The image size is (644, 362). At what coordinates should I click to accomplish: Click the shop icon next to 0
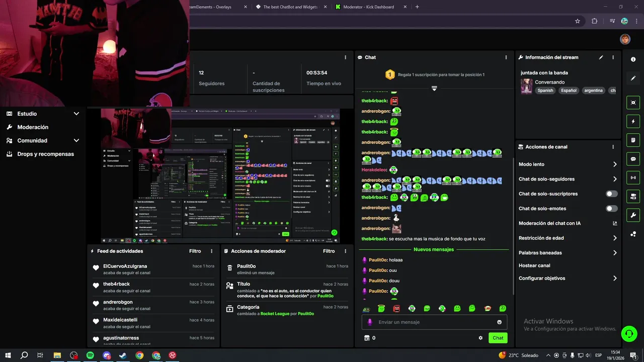click(367, 338)
